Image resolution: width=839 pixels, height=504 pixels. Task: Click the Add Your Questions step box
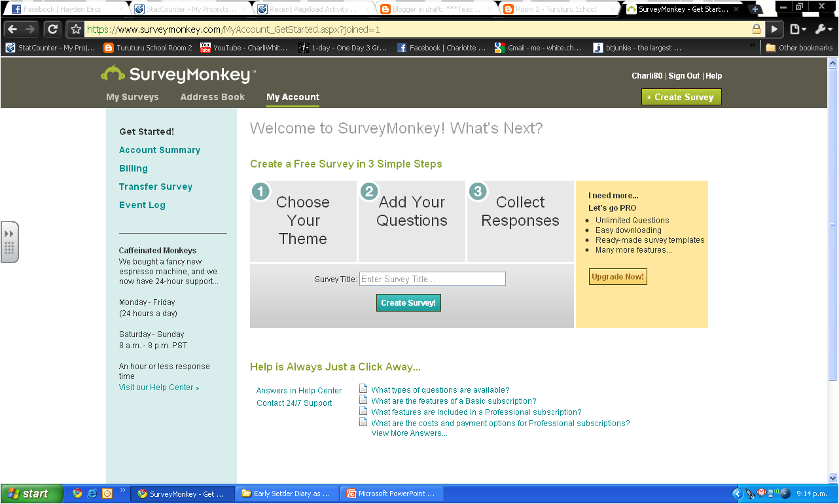(x=412, y=221)
